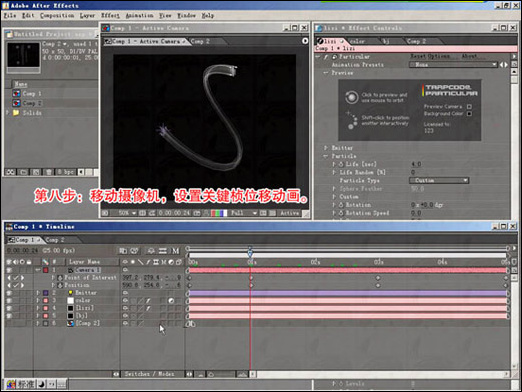Open Comp 1 item icon in Project list

(x=16, y=94)
